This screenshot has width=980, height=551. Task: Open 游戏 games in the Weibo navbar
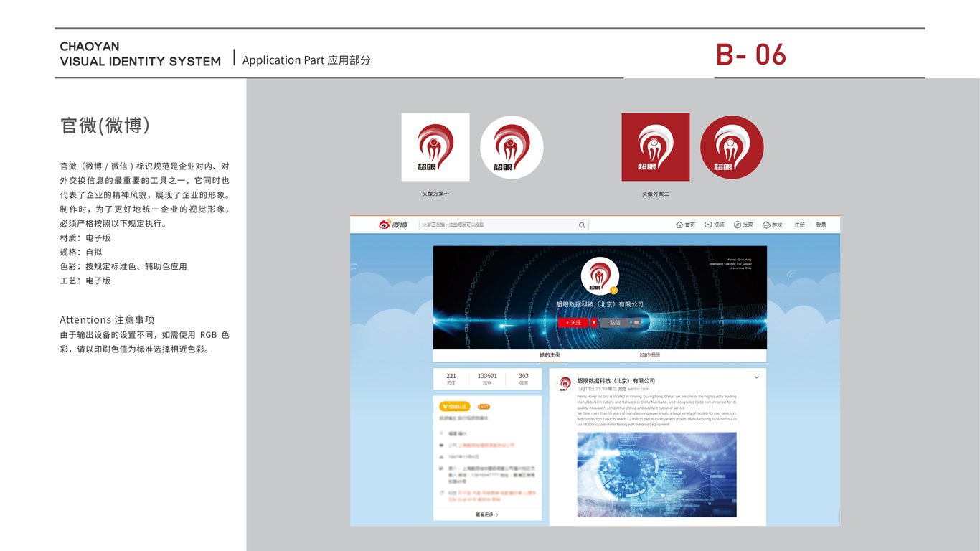773,225
